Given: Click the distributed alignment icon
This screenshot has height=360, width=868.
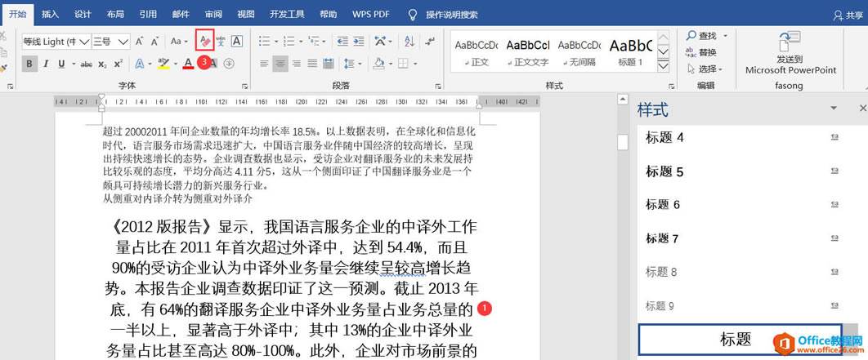Looking at the screenshot, I should 329,64.
